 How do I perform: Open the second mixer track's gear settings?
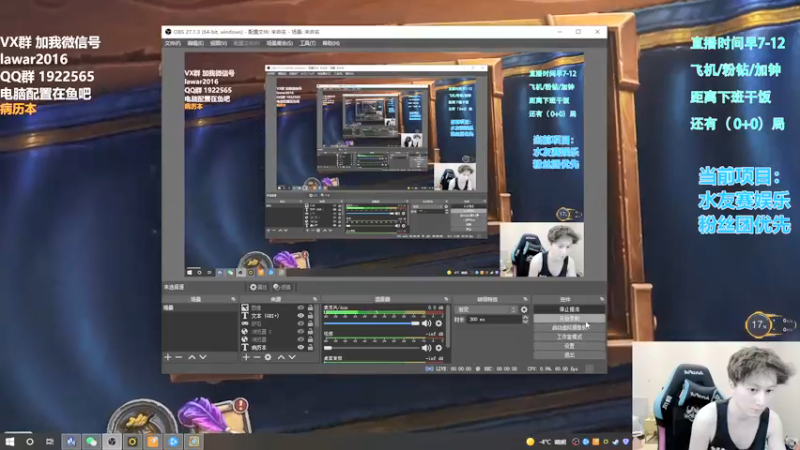[439, 348]
